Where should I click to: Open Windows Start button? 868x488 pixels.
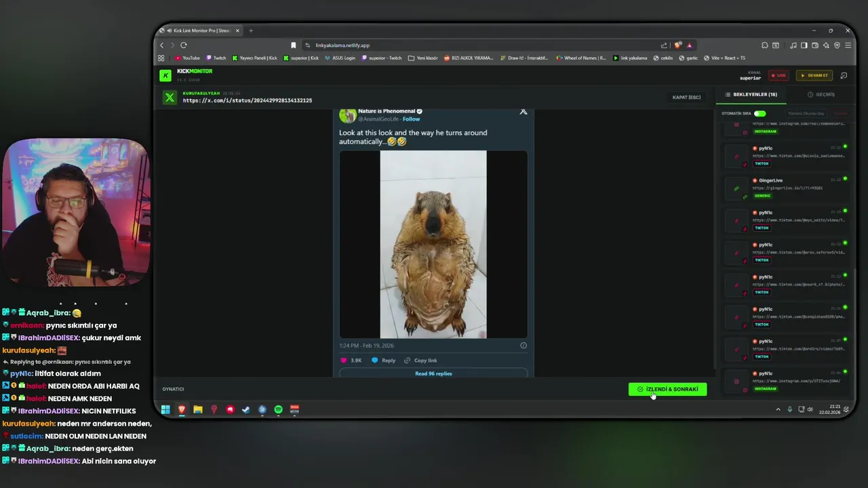pos(165,409)
